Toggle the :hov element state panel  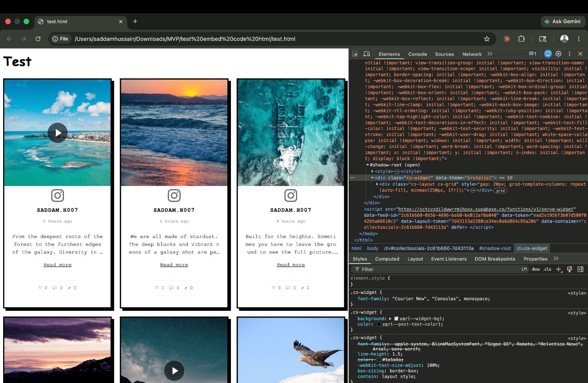tap(536, 269)
